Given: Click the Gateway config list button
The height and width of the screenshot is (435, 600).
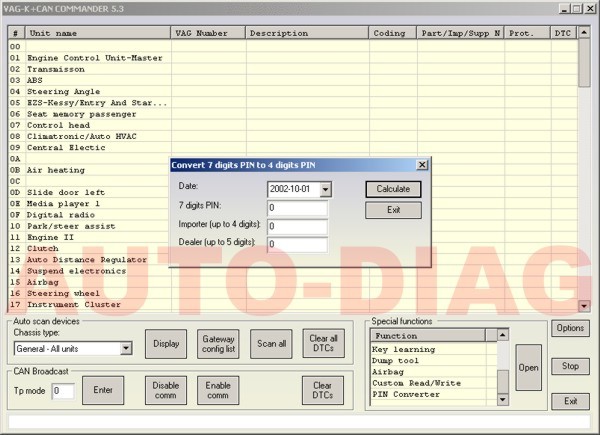Looking at the screenshot, I should (x=218, y=344).
